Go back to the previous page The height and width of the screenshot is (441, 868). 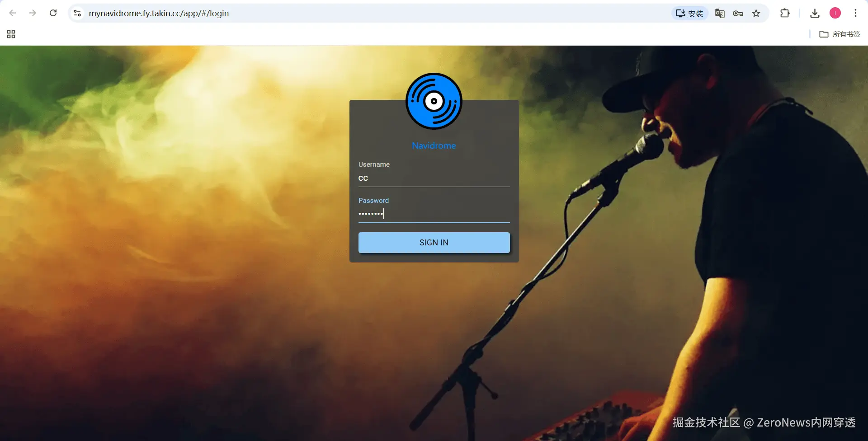click(13, 13)
